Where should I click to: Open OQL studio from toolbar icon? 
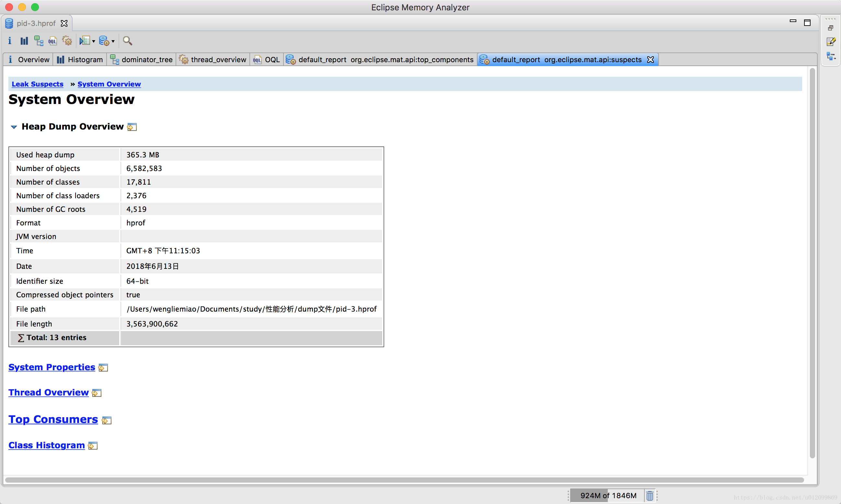click(53, 41)
